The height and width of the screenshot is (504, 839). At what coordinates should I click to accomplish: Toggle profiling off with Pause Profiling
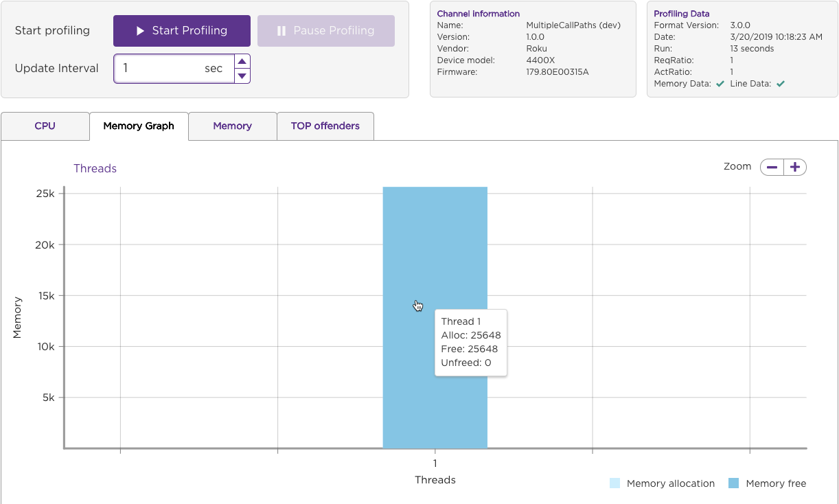[x=325, y=30]
